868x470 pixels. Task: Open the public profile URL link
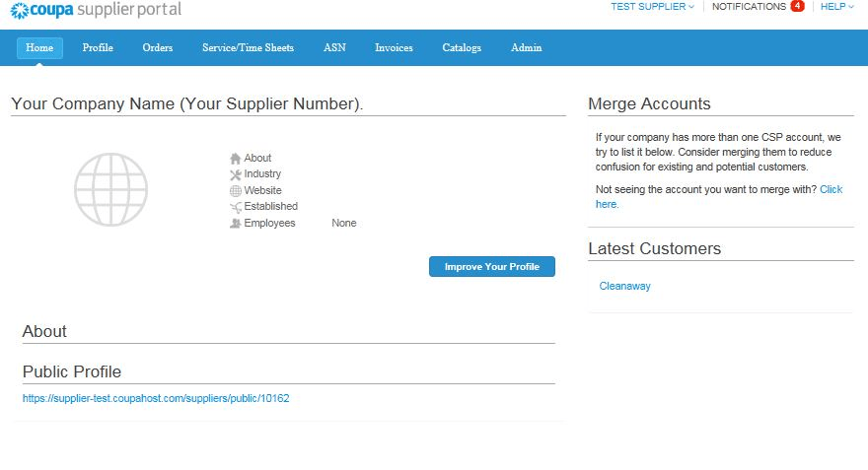156,399
